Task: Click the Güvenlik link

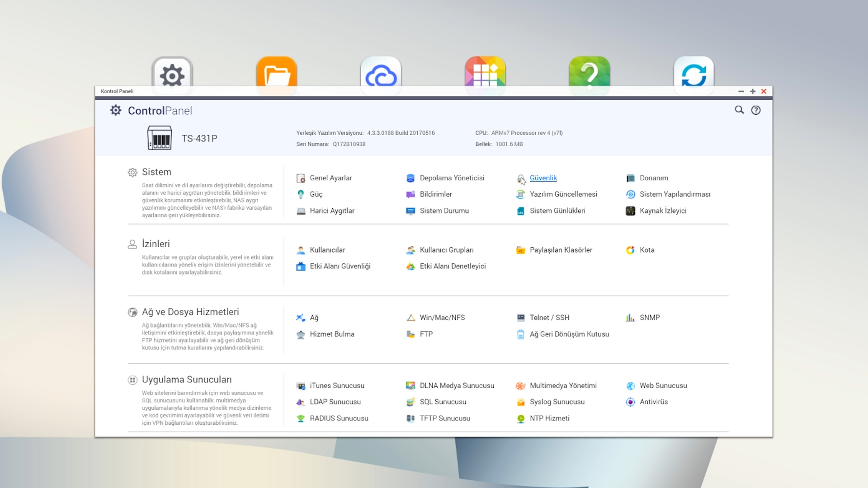Action: pyautogui.click(x=543, y=178)
